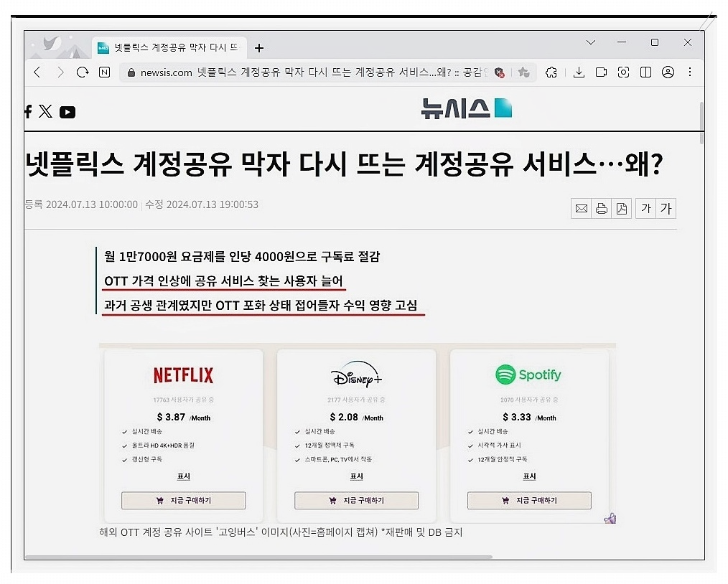The image size is (728, 584).
Task: Go forward to the next page
Action: 60,72
